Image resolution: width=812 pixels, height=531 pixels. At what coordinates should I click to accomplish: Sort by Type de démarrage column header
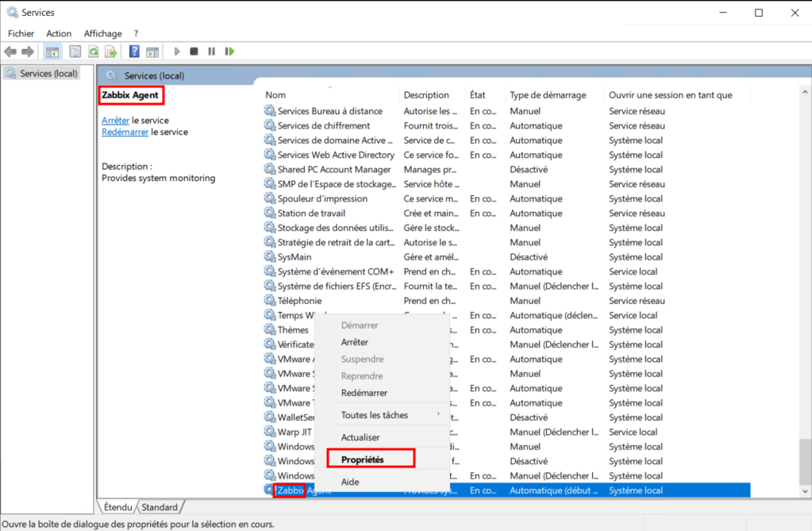(548, 95)
